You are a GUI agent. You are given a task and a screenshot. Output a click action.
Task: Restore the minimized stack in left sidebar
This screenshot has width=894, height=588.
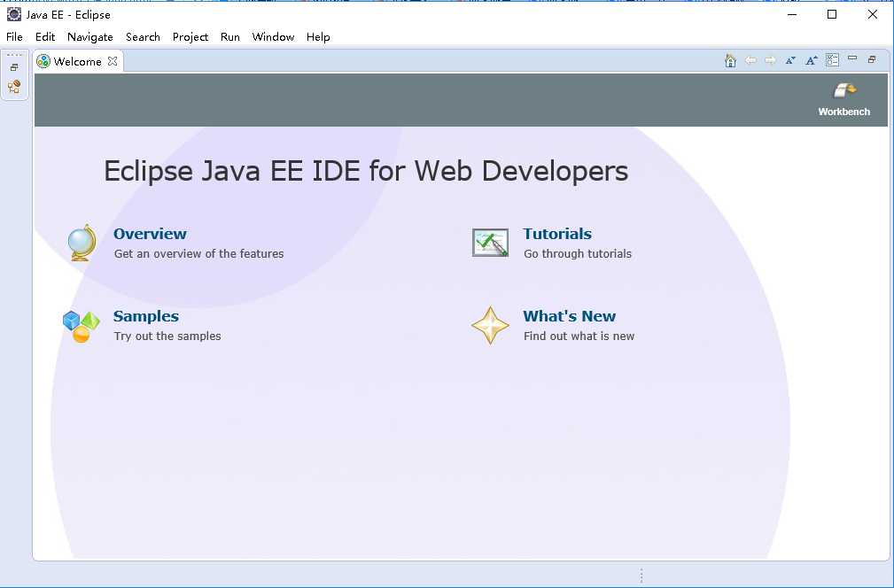point(14,67)
